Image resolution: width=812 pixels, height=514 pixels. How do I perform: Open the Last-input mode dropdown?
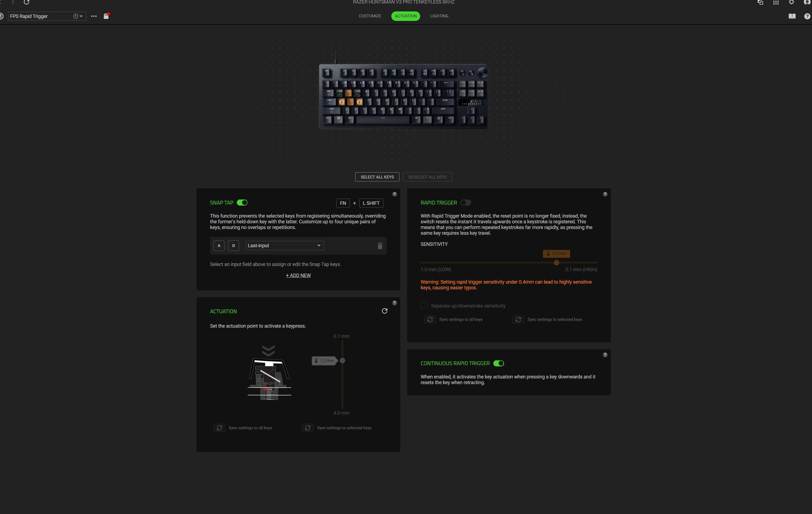point(285,246)
